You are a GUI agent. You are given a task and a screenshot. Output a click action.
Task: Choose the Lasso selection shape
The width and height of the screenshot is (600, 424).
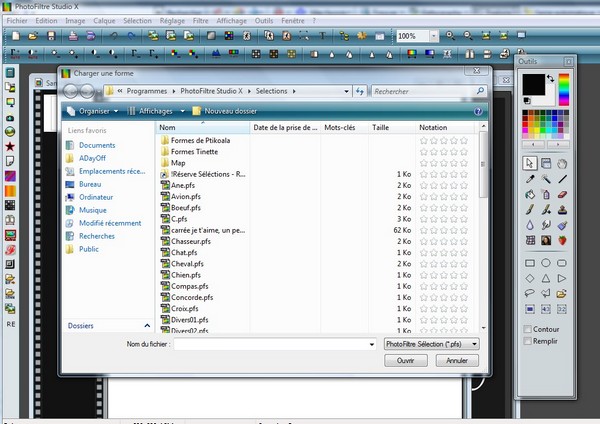tap(530, 294)
